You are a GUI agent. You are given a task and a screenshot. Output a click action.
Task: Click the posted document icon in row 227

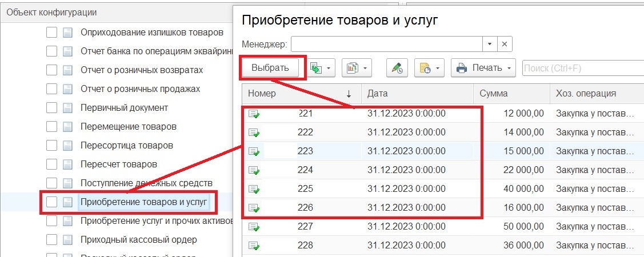pyautogui.click(x=254, y=227)
